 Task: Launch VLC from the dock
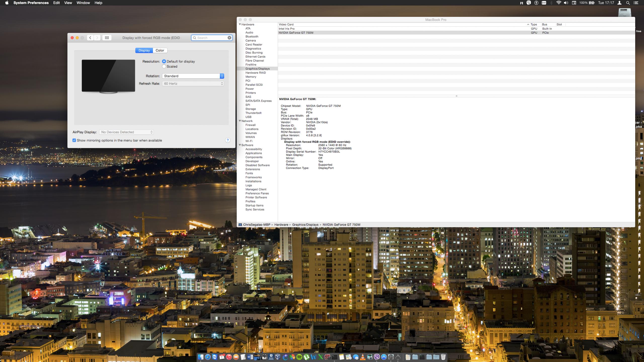(x=363, y=357)
